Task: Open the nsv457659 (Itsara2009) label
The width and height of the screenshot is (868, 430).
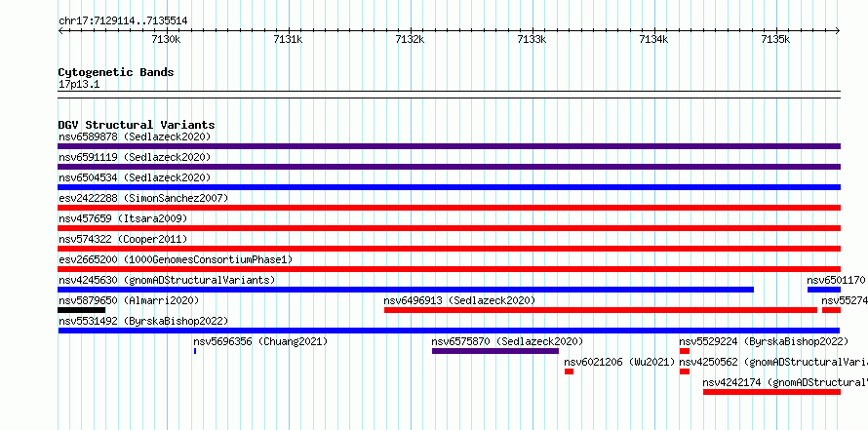Action: [x=123, y=218]
